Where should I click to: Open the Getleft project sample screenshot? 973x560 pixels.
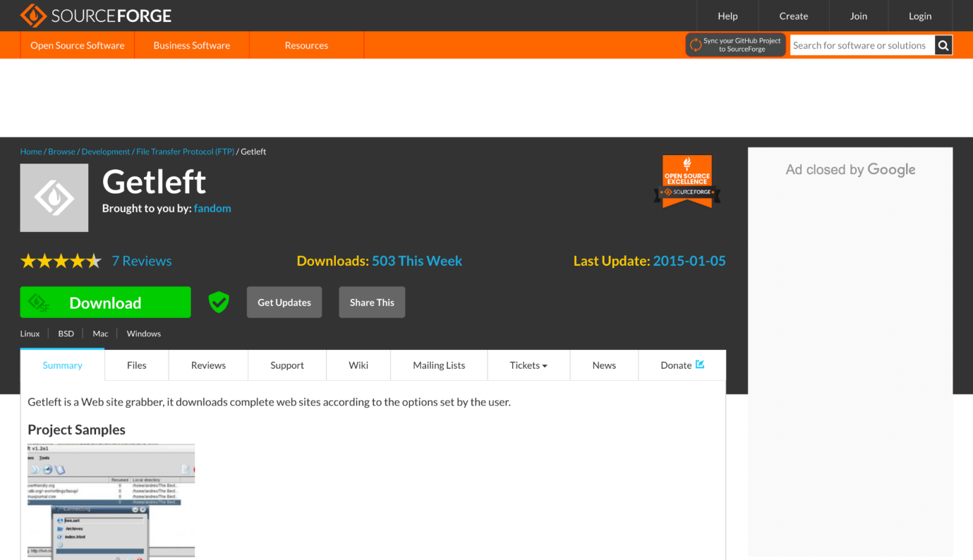coord(111,501)
